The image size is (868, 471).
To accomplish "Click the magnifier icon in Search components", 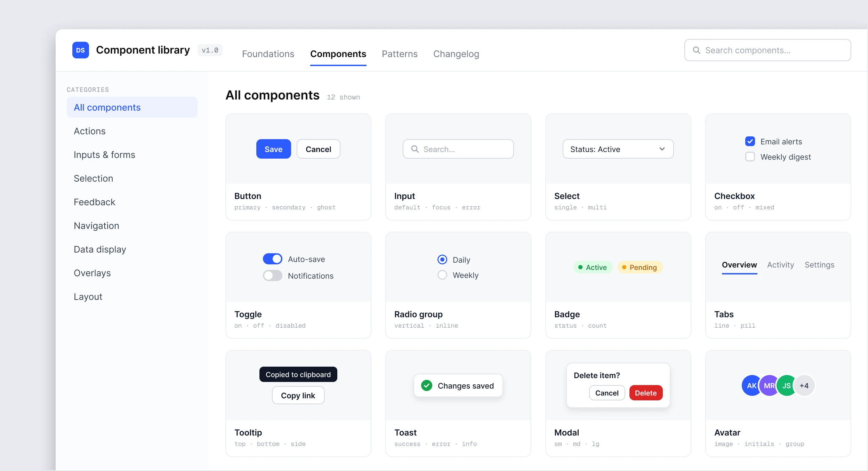I will coord(697,50).
